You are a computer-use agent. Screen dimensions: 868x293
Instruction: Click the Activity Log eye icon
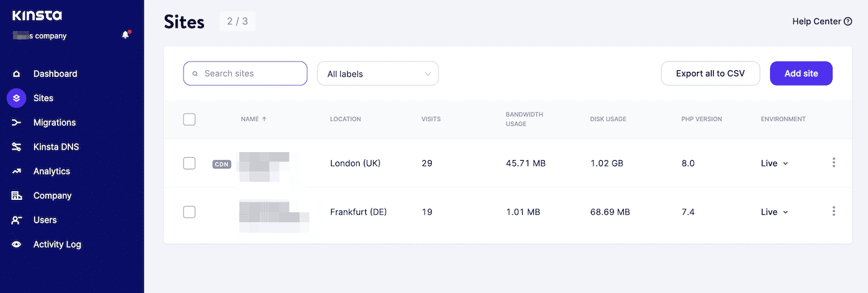click(17, 245)
